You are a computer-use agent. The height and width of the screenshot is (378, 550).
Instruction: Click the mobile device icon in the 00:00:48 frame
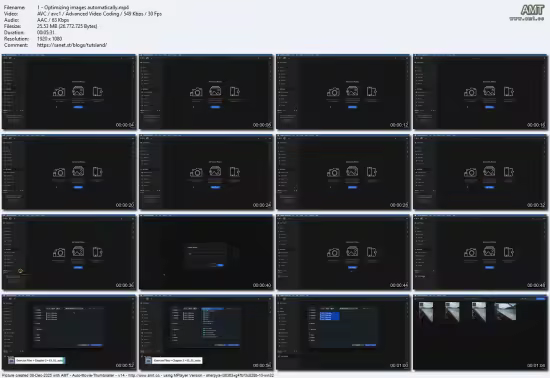509,252
